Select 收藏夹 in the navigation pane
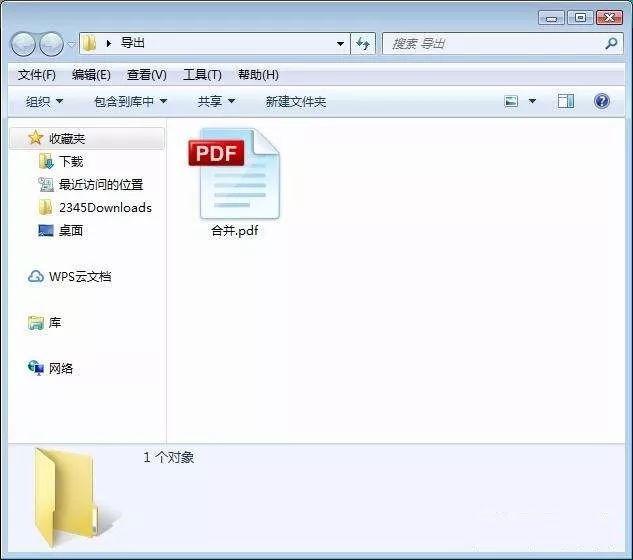The image size is (633, 560). tap(87, 138)
